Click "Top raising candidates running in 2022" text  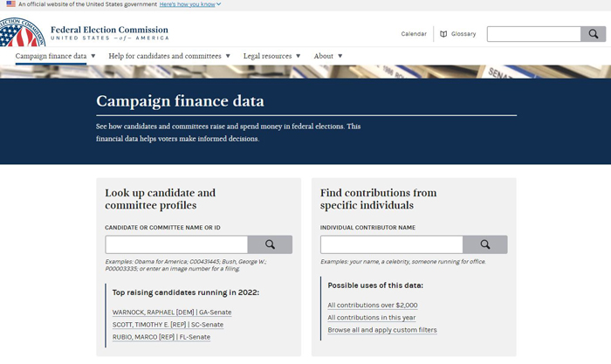[x=186, y=292]
